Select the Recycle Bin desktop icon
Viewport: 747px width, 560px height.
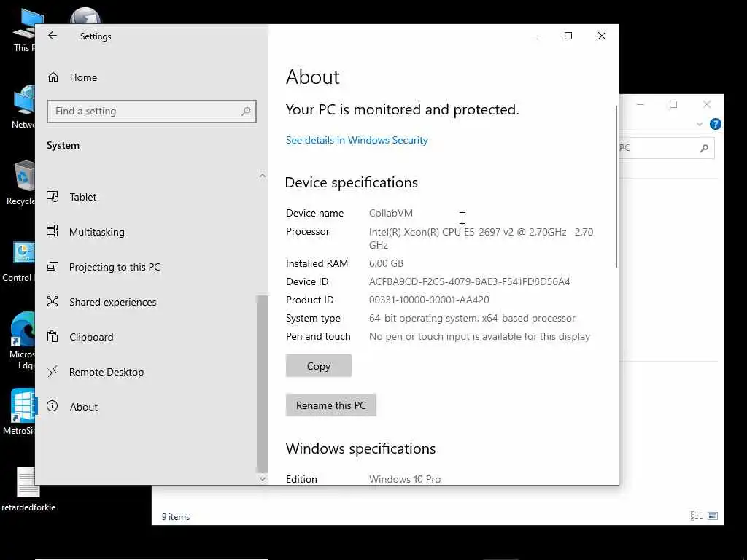tap(21, 183)
